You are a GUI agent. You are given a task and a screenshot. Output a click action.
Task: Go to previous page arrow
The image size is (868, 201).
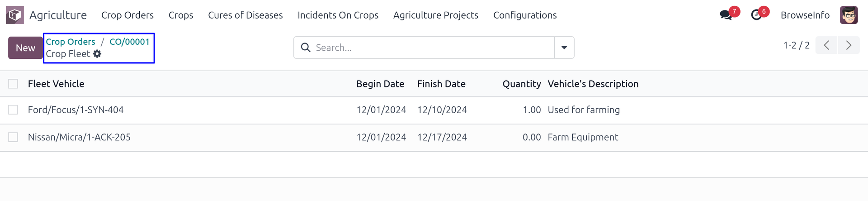coord(826,45)
